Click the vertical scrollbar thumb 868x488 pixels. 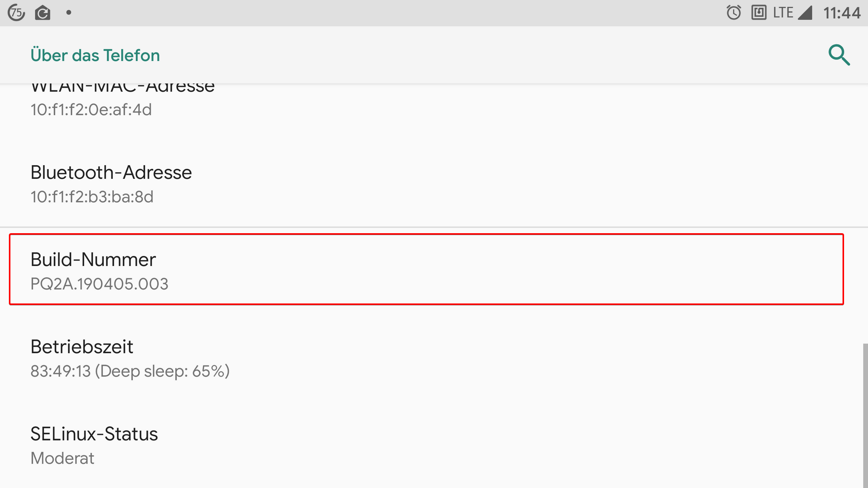coord(865,415)
